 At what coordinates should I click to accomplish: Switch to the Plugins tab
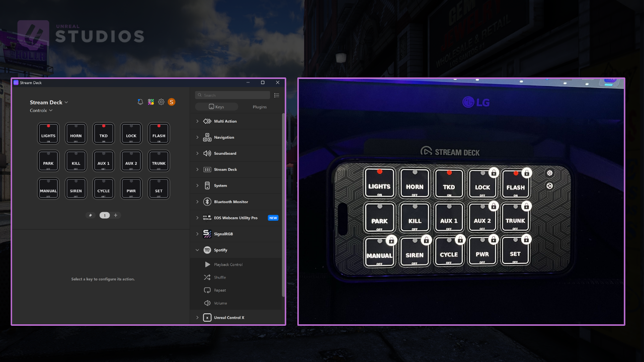pyautogui.click(x=260, y=107)
